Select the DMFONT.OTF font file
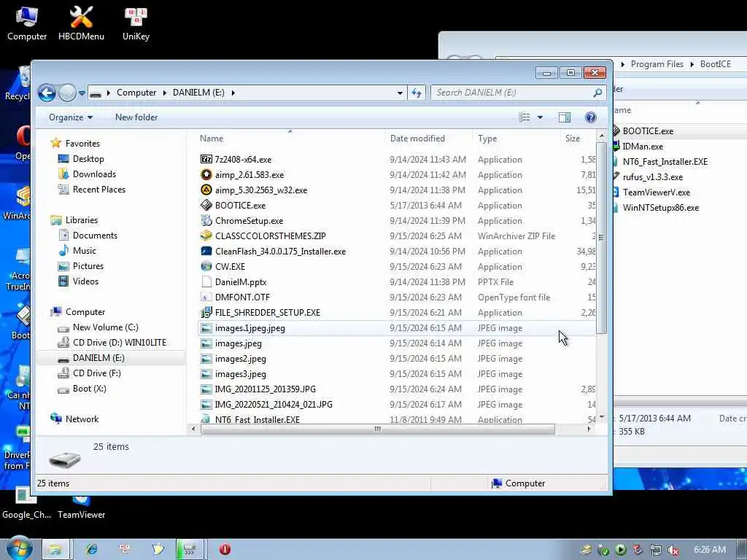The height and width of the screenshot is (560, 747). click(242, 297)
